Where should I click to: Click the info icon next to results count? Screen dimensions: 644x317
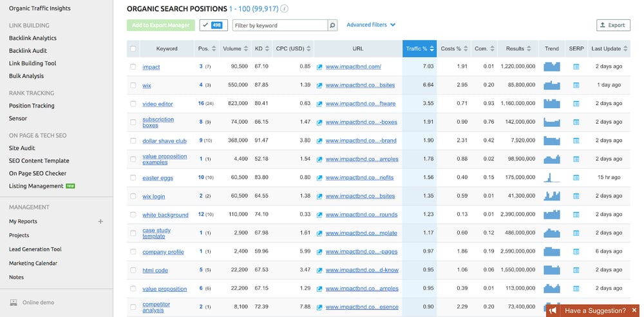coord(285,8)
